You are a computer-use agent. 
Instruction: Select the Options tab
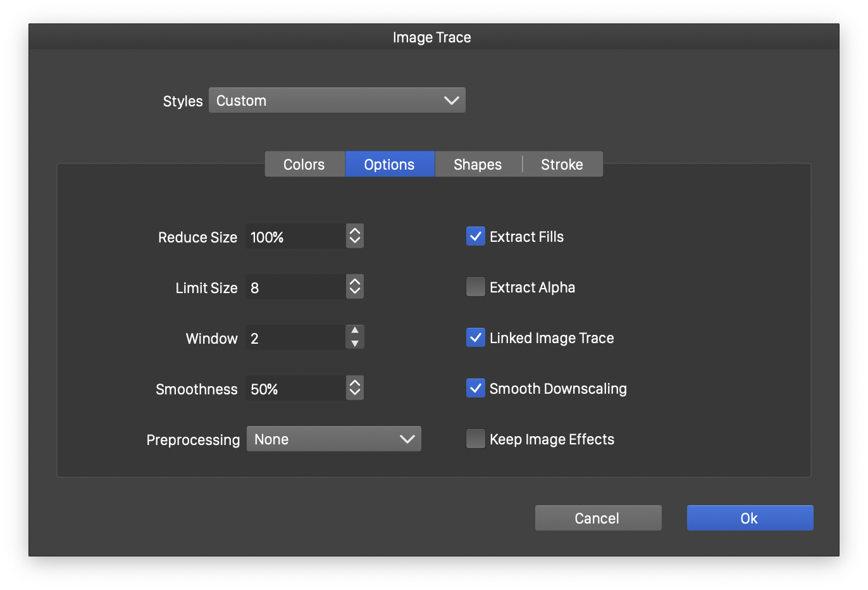(x=389, y=165)
